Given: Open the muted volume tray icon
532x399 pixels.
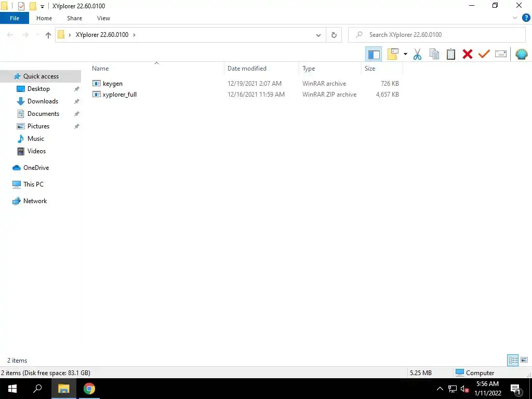Looking at the screenshot, I should point(464,389).
